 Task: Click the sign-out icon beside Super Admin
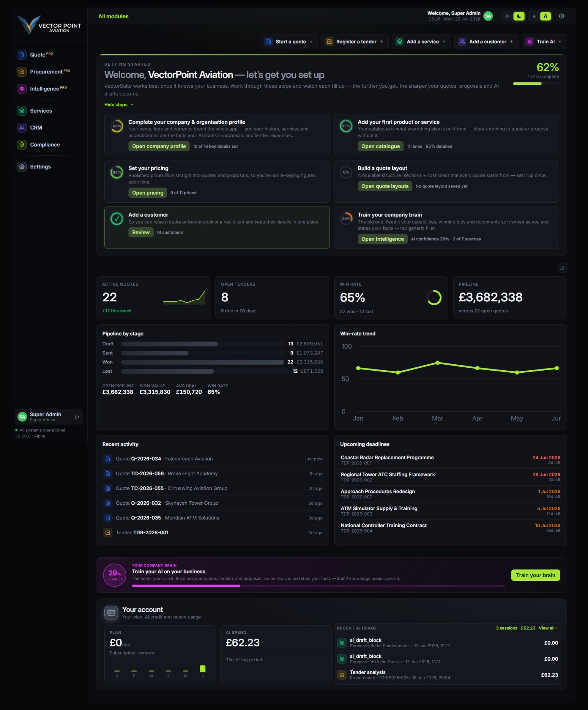77,417
